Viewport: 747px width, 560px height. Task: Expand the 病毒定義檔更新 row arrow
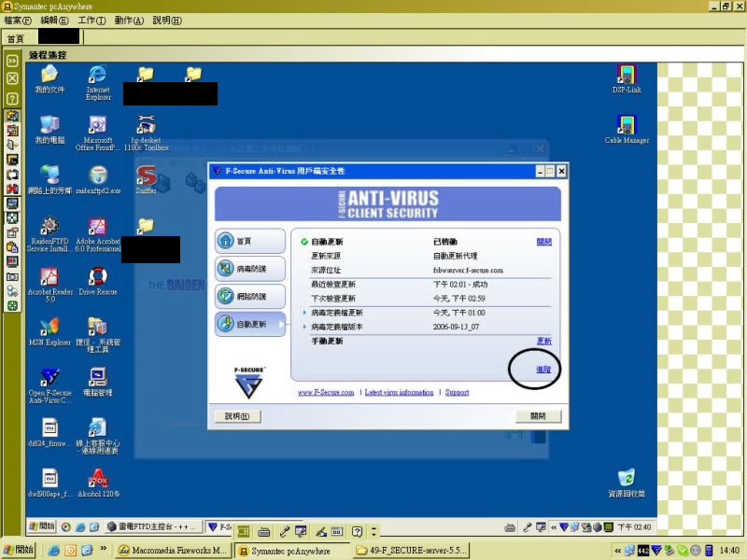pos(304,313)
